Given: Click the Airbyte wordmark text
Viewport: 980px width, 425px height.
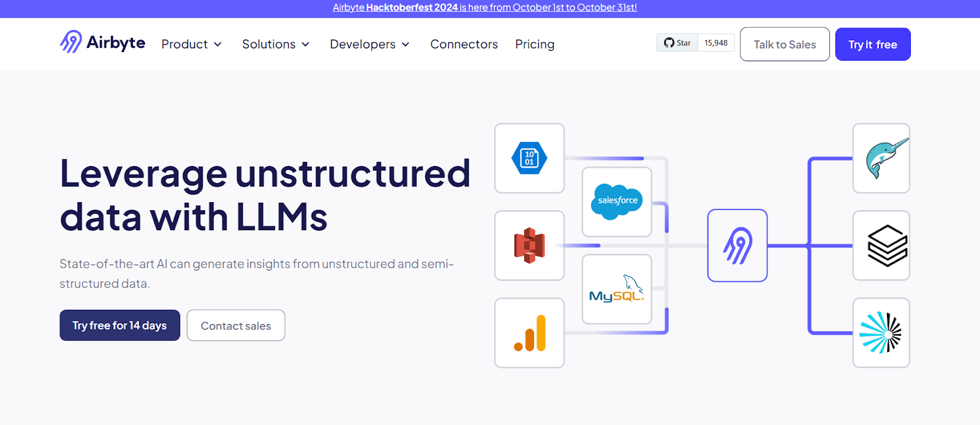Looking at the screenshot, I should [116, 42].
